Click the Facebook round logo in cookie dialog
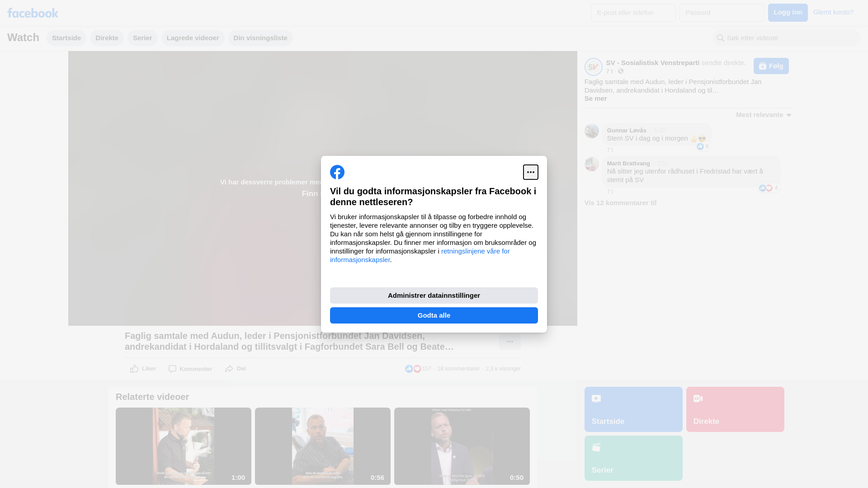The width and height of the screenshot is (868, 488). point(337,172)
